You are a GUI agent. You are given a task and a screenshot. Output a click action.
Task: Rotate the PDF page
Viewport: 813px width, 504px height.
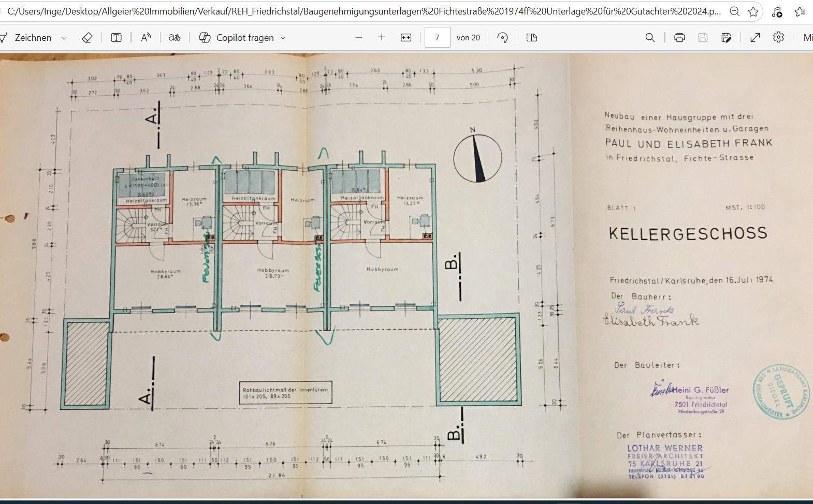tap(502, 38)
